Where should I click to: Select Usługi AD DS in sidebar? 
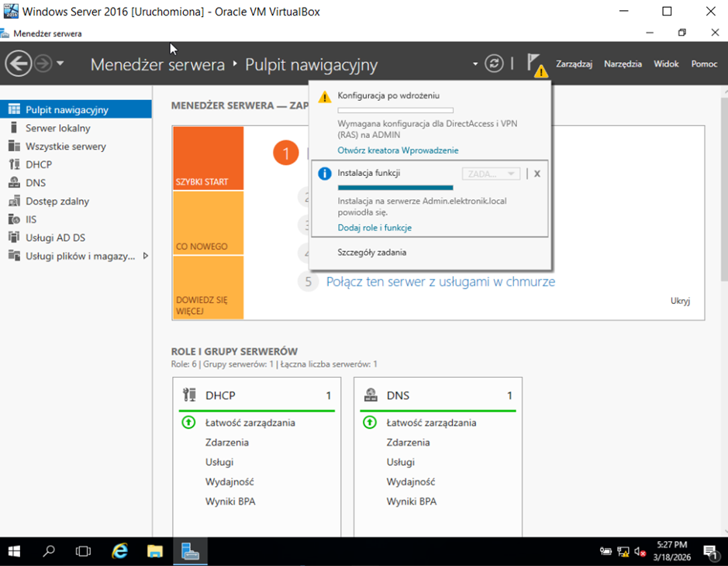(55, 237)
